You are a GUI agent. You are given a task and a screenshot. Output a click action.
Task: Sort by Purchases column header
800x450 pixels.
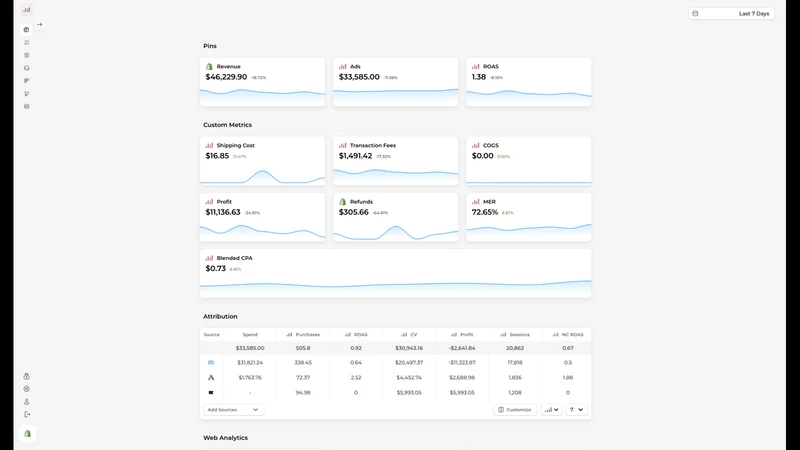click(x=303, y=335)
